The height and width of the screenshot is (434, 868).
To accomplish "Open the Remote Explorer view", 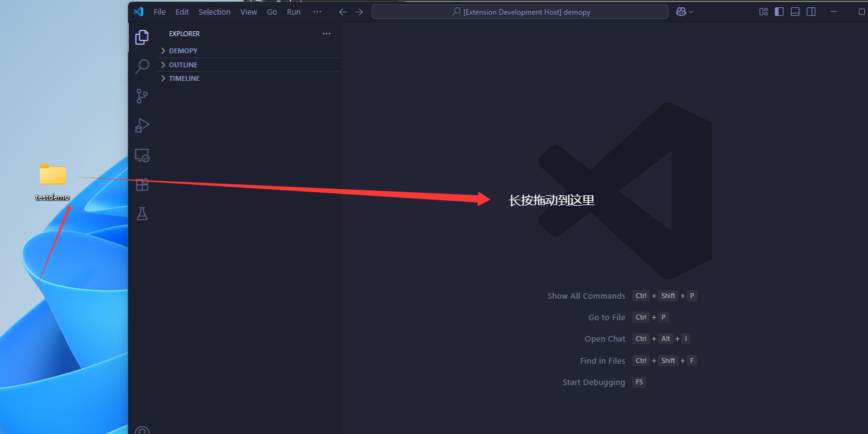I will [x=142, y=155].
